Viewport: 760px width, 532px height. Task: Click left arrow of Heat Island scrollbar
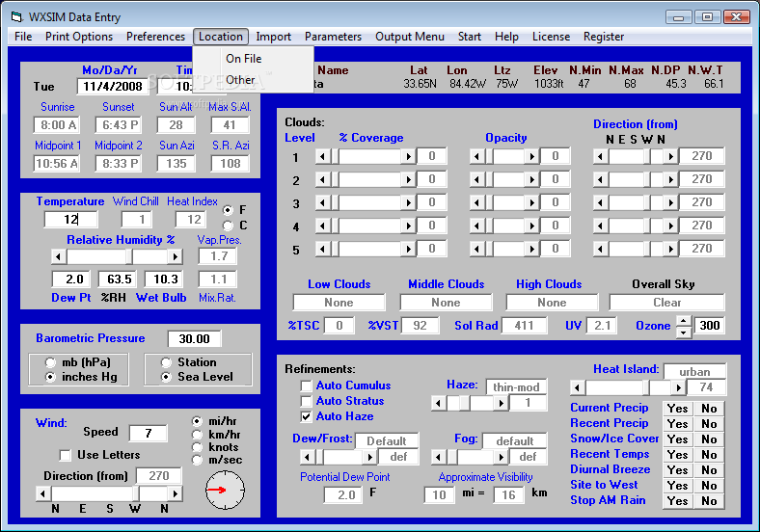point(577,387)
